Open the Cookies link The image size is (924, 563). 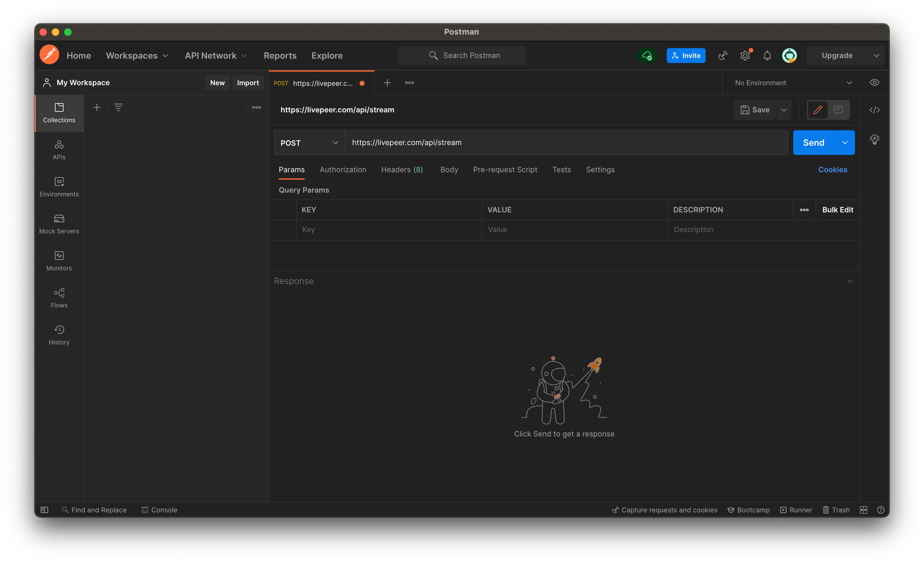click(x=832, y=170)
